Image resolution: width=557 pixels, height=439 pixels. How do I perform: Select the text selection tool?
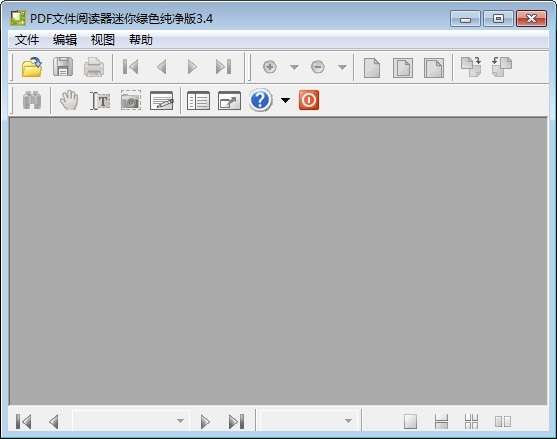tap(100, 101)
